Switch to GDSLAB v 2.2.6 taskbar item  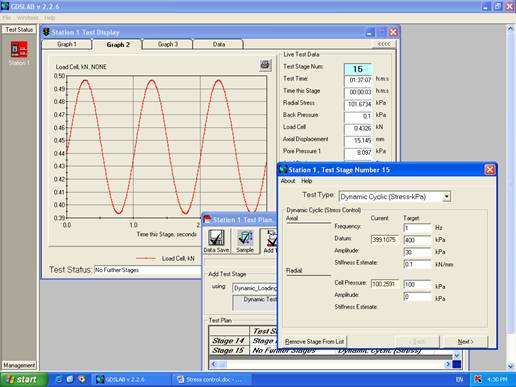[x=131, y=379]
